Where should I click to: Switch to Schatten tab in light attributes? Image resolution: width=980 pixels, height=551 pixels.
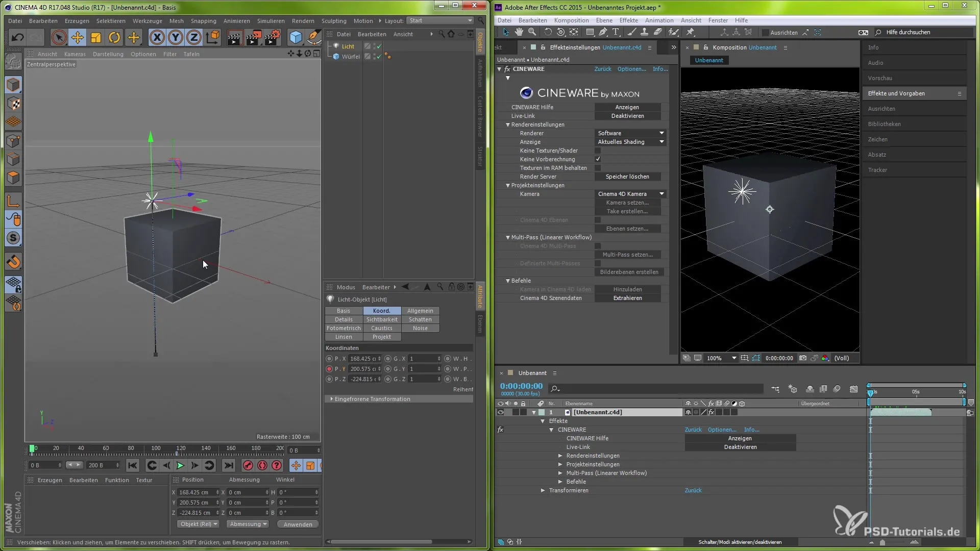tap(420, 319)
